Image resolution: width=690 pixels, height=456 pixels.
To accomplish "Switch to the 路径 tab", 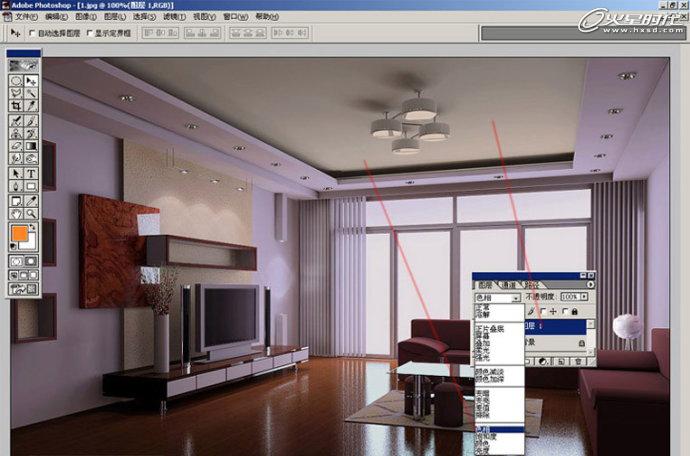I will click(532, 285).
